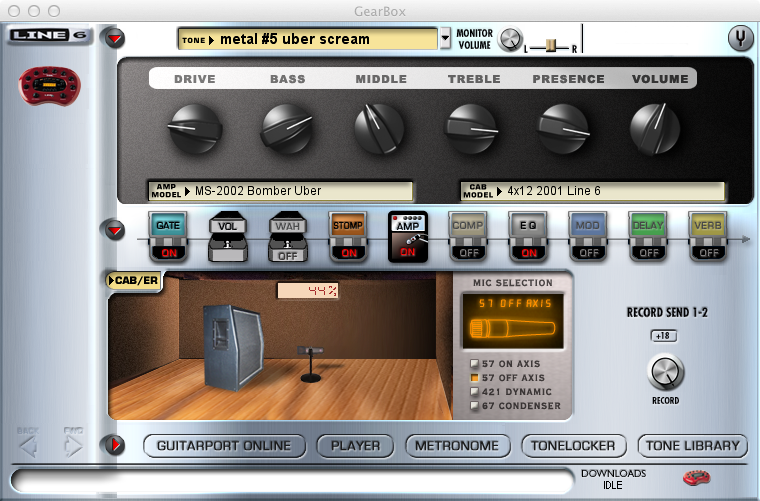Select the GATE effect pedal

click(168, 236)
